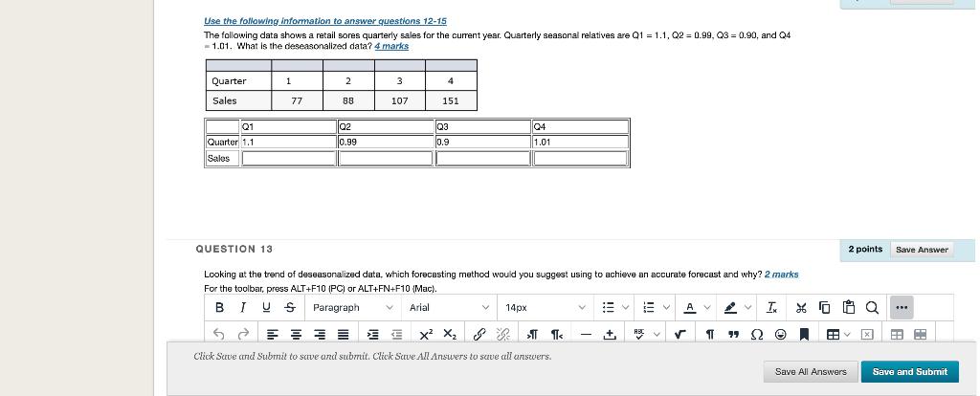Clear text formatting

click(772, 307)
